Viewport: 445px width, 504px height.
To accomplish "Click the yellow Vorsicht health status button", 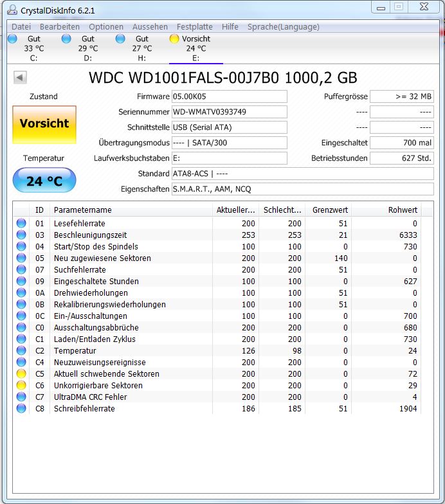I will [44, 125].
